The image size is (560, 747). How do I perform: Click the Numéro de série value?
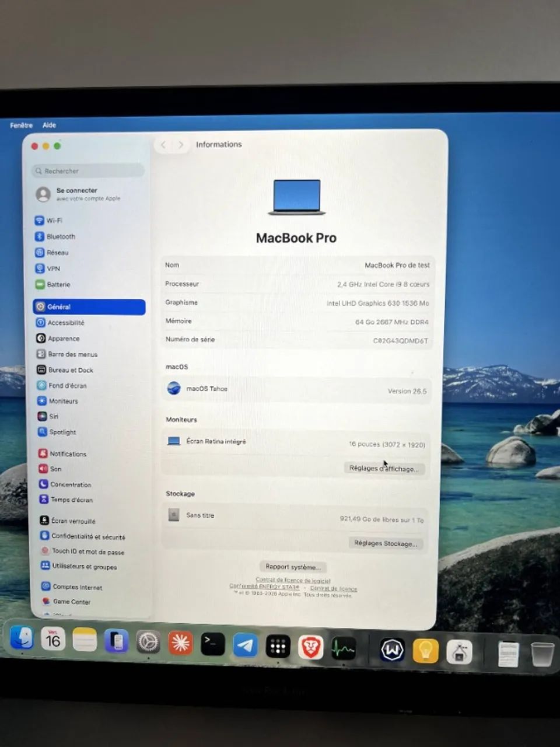tap(401, 341)
